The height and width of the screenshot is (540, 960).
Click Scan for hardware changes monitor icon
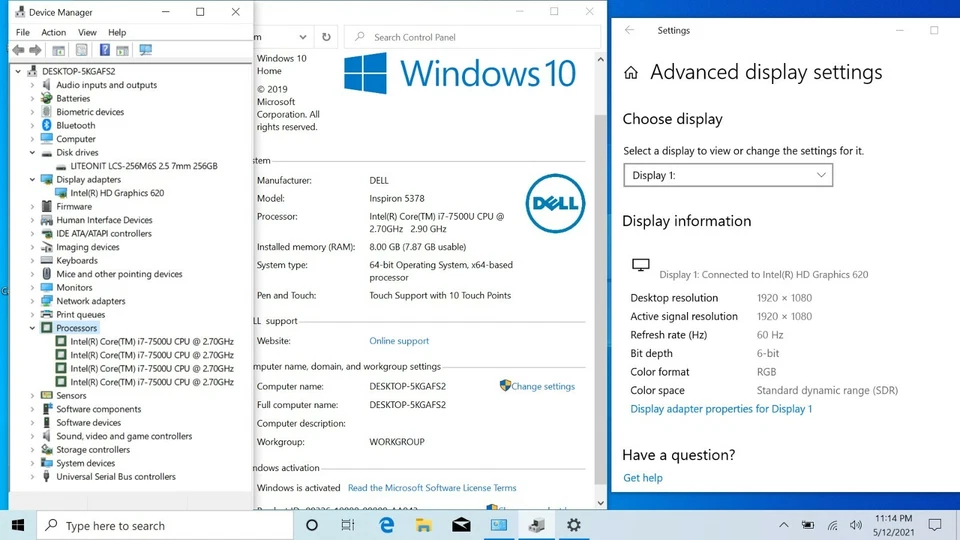[145, 50]
